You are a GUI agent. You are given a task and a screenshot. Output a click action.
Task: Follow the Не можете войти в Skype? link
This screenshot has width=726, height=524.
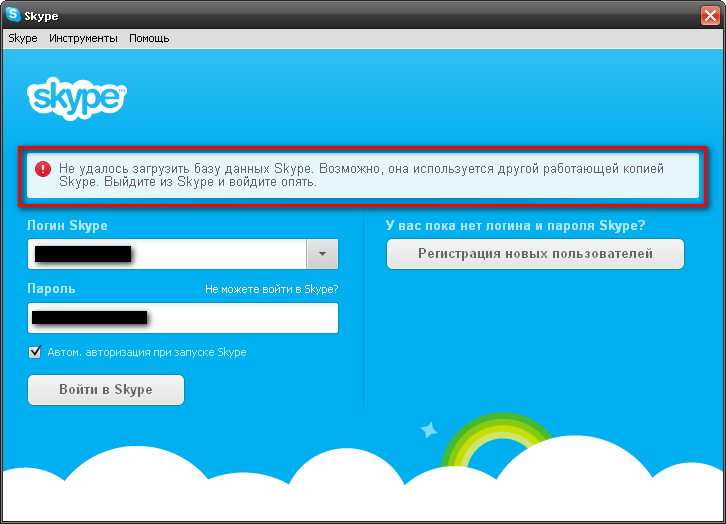click(x=271, y=289)
